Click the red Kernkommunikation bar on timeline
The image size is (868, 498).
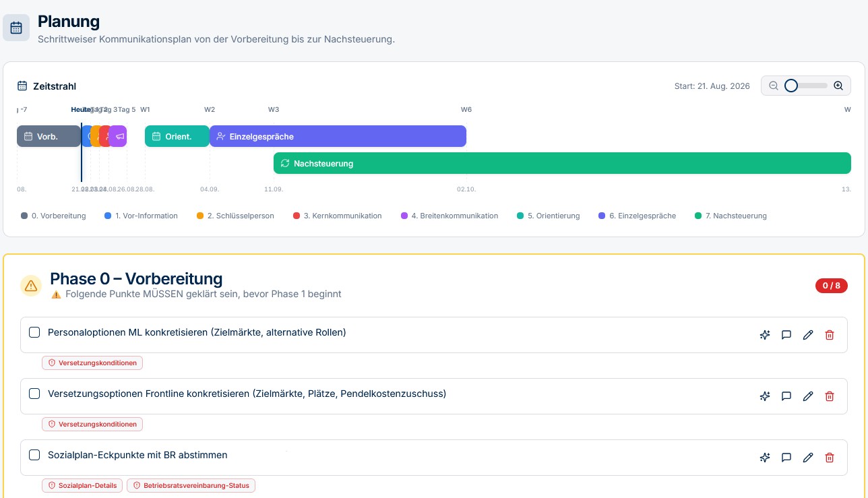coord(104,136)
